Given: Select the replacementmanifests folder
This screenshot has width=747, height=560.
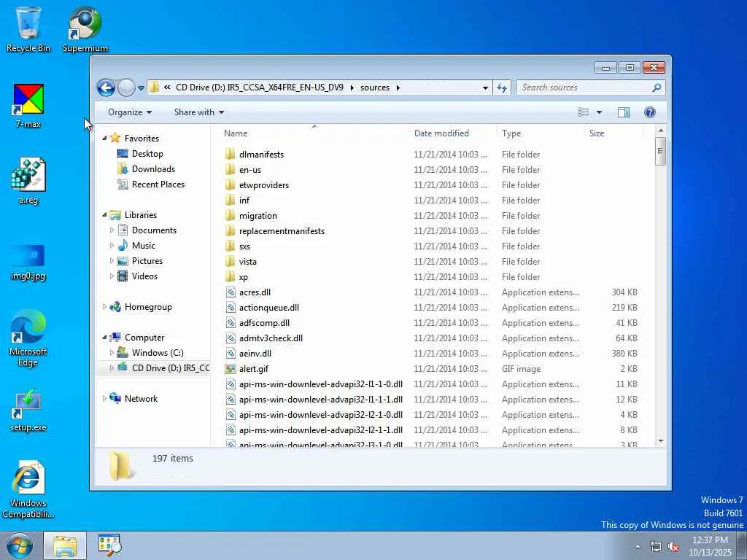Looking at the screenshot, I should coord(282,231).
